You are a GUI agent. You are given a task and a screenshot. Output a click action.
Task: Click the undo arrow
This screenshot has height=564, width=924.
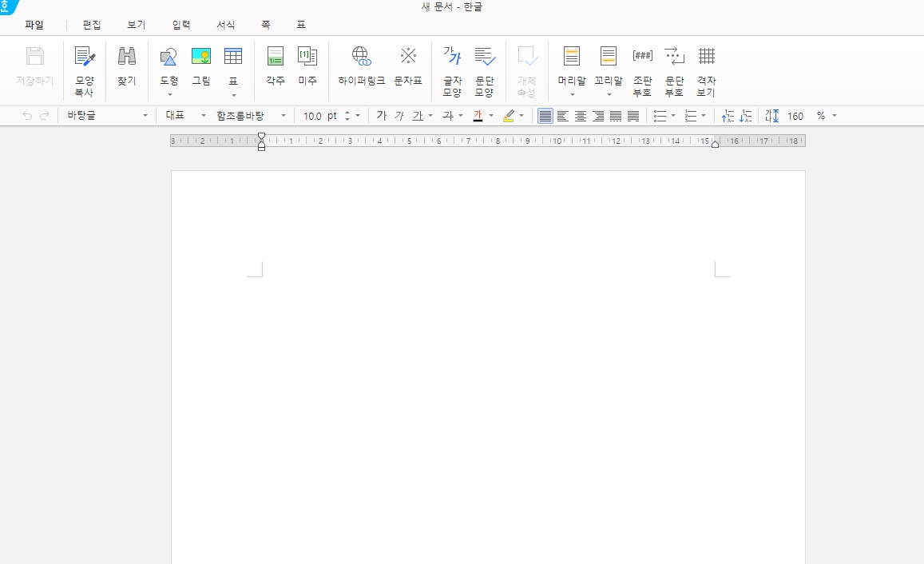[27, 116]
